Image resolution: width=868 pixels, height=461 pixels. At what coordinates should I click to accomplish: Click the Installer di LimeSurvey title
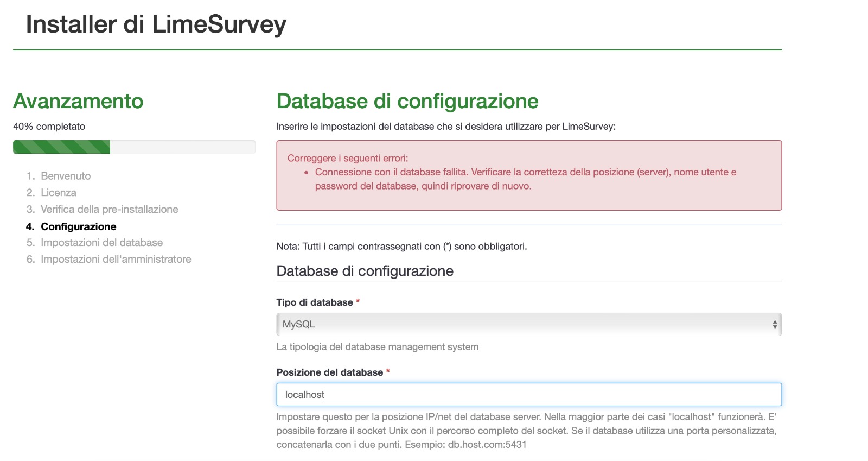point(156,24)
